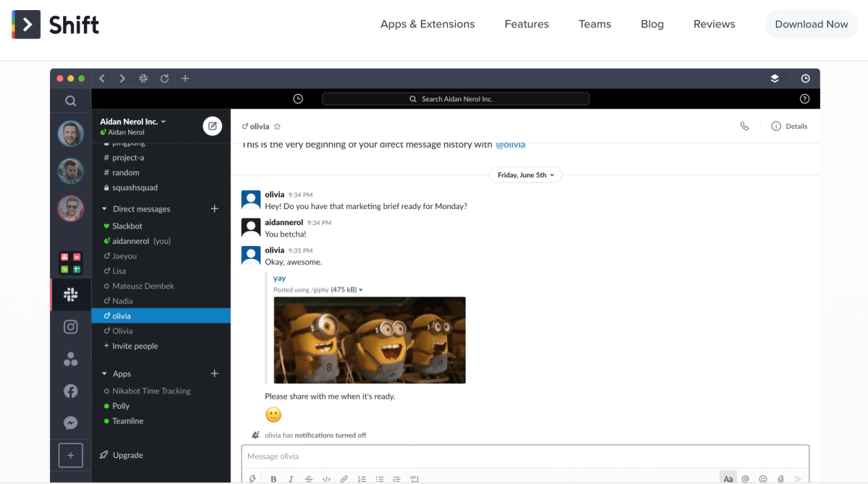Click the Shift logo
The image size is (868, 484).
[56, 25]
